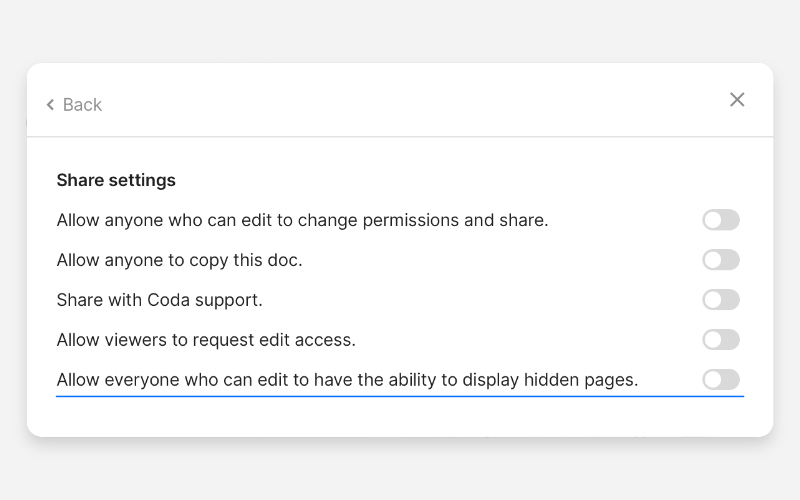Click the 'Share with Coda support' label

pyautogui.click(x=159, y=300)
